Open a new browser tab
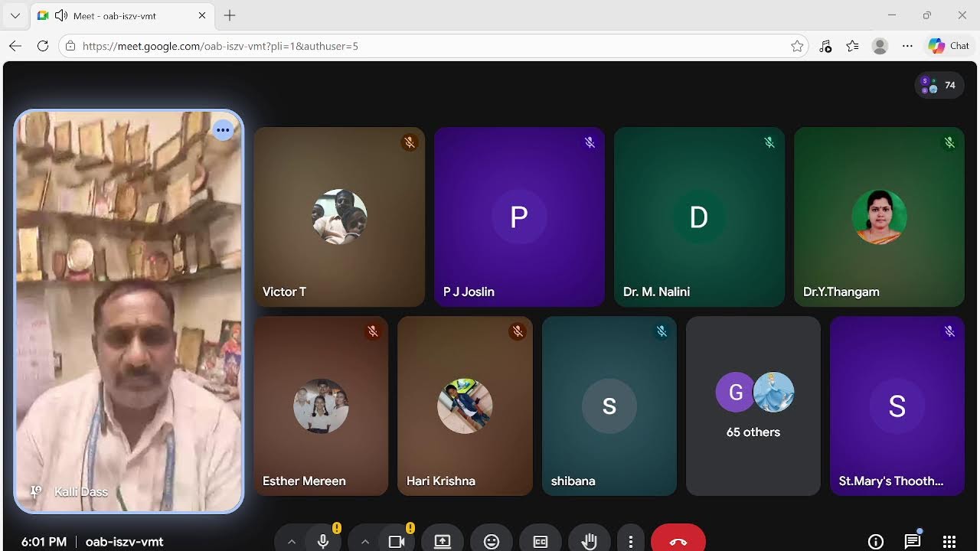Screen dimensions: 980x551 230,15
